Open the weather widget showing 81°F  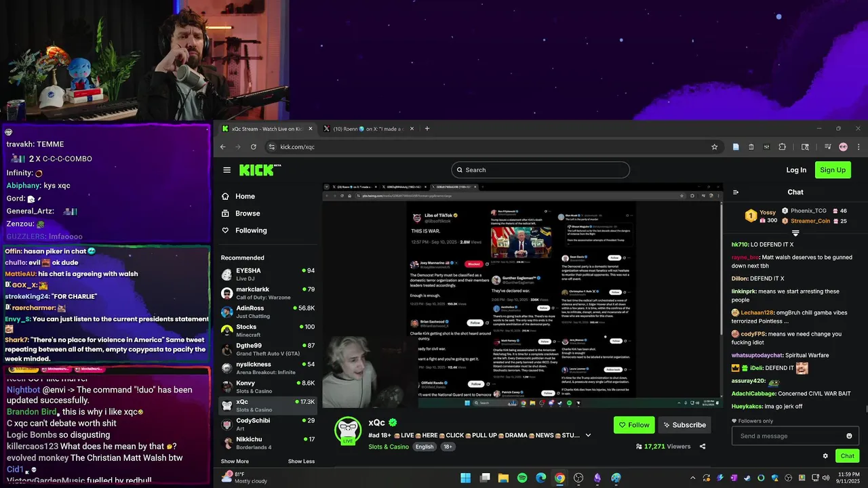click(245, 478)
